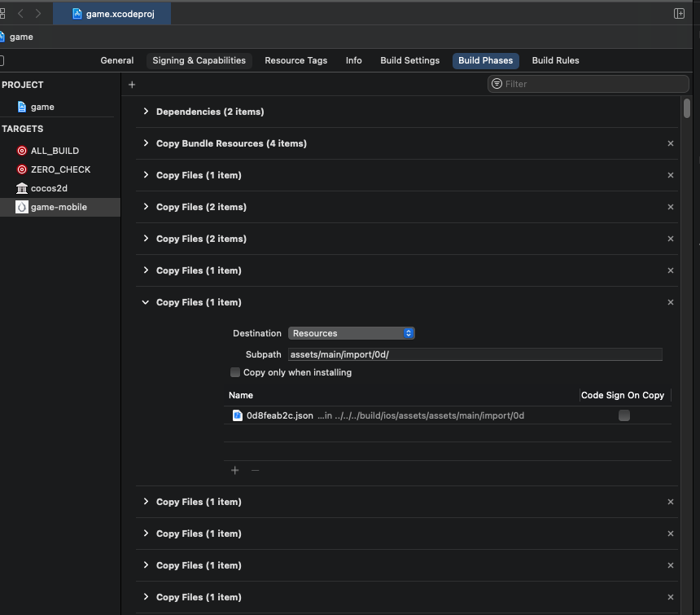Expand the second Copy Files (2 items) section
700x615 pixels.
point(146,238)
